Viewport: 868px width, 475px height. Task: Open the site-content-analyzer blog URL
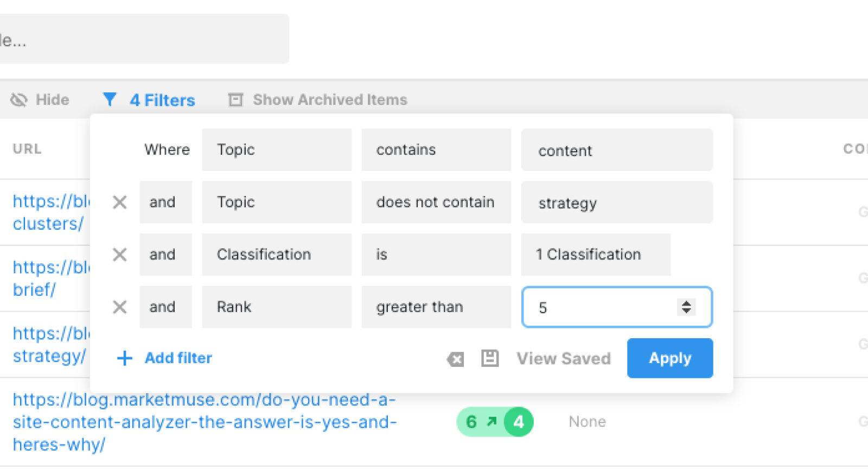pos(205,422)
